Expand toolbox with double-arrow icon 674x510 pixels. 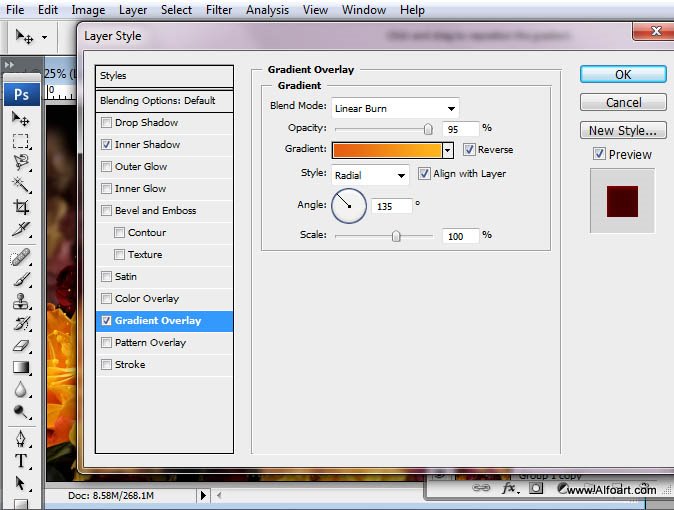(9, 65)
